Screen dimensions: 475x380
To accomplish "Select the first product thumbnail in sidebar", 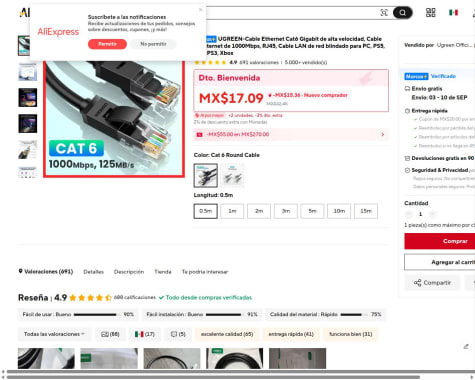I will coord(24,46).
